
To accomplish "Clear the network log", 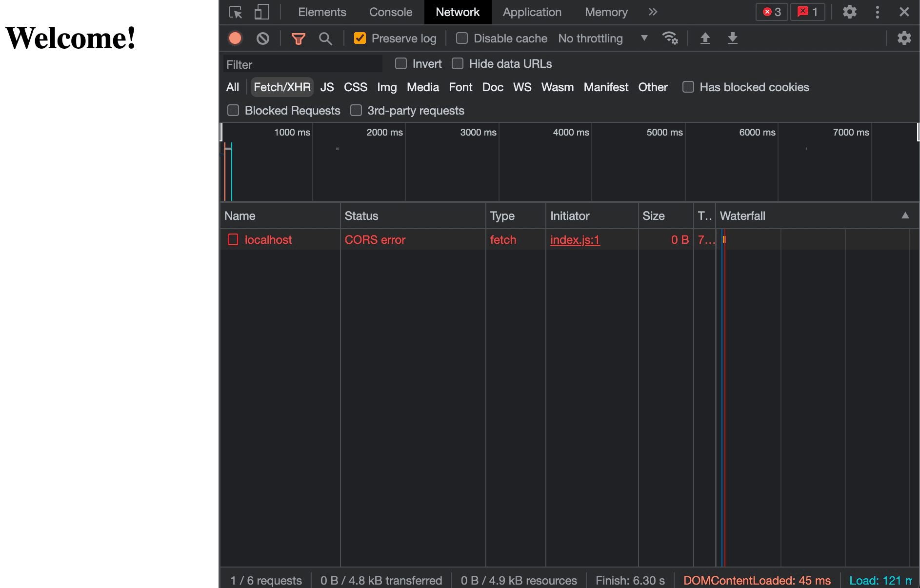I will pyautogui.click(x=263, y=38).
